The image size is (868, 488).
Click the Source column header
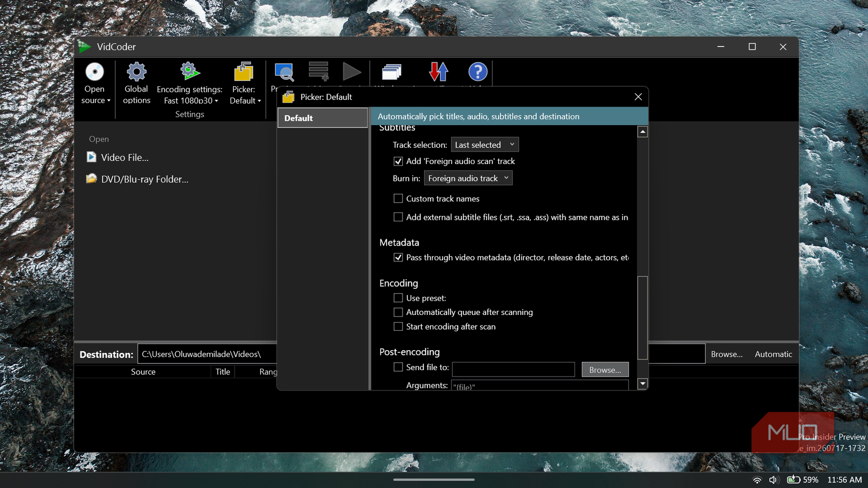(x=143, y=372)
